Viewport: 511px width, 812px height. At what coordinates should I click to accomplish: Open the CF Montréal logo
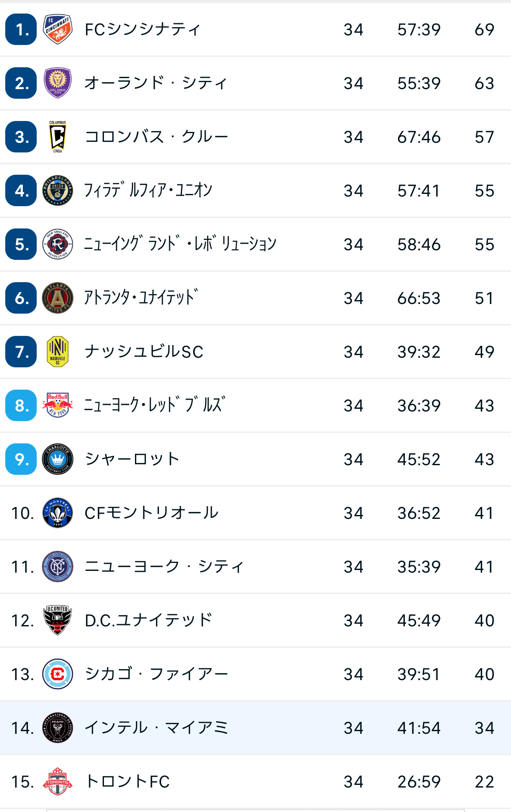(x=58, y=513)
